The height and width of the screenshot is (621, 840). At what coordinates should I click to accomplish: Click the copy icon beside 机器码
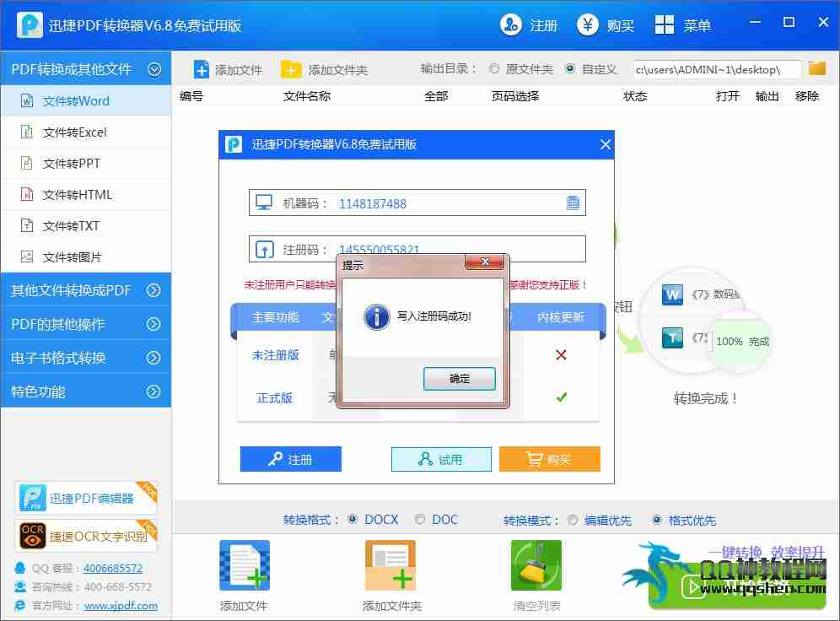(573, 202)
